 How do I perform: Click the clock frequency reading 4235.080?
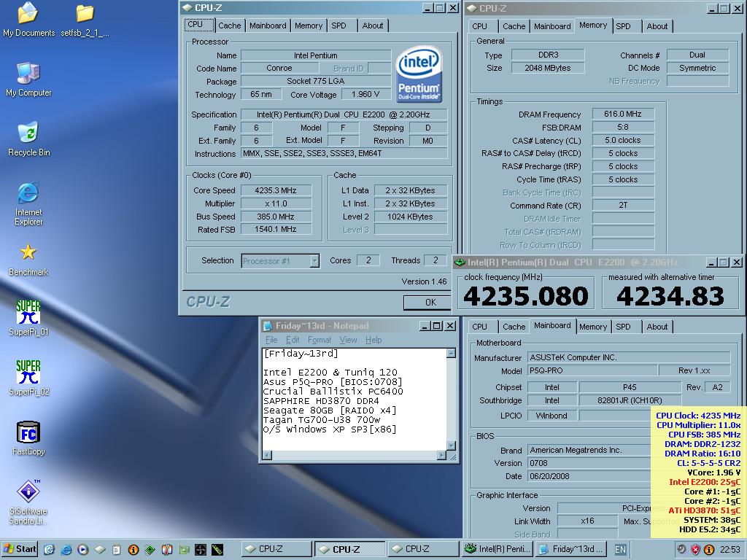526,296
